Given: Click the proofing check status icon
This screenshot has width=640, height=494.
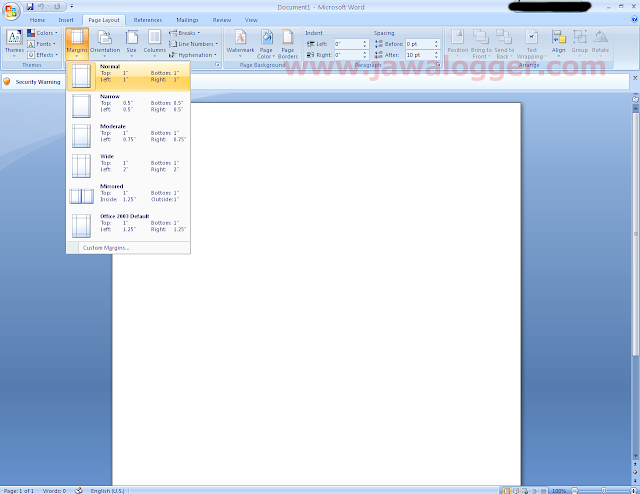Looking at the screenshot, I should point(79,490).
